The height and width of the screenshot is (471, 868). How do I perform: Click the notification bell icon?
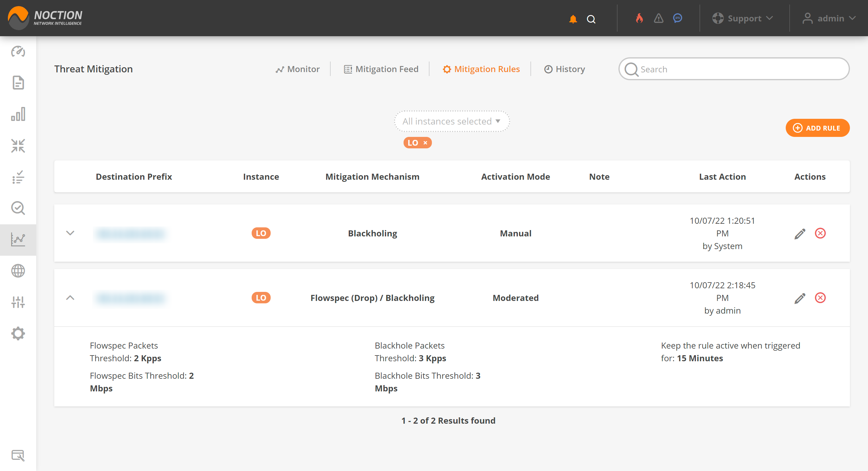pos(573,19)
